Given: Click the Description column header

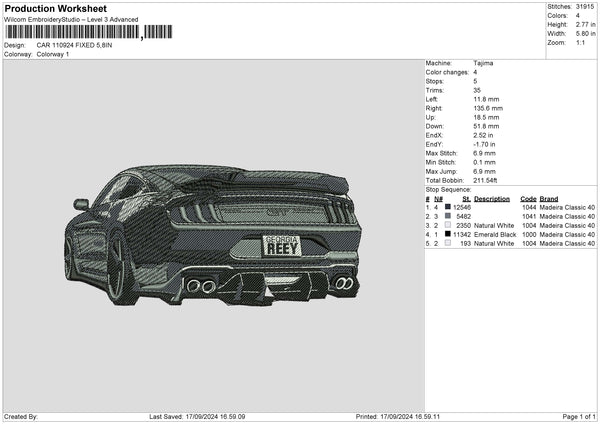Looking at the screenshot, I should coord(492,198).
